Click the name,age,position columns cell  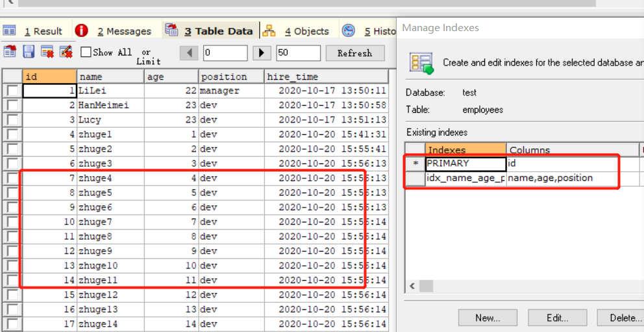[x=573, y=178]
